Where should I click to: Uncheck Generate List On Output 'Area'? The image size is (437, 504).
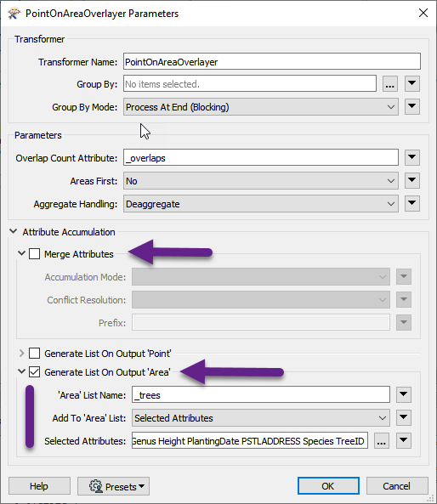pos(34,372)
